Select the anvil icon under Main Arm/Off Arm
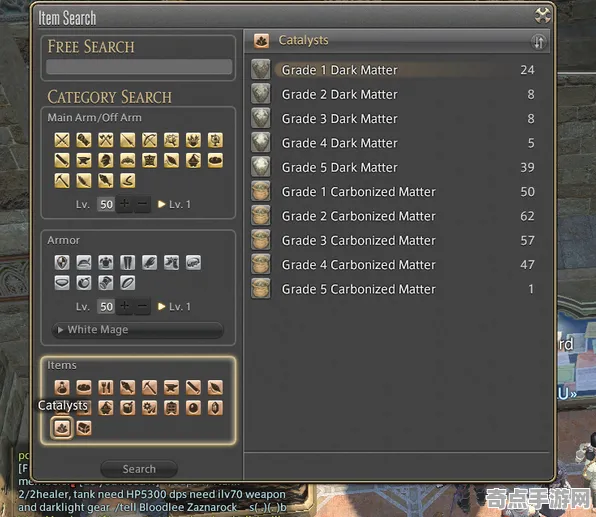 [x=84, y=160]
